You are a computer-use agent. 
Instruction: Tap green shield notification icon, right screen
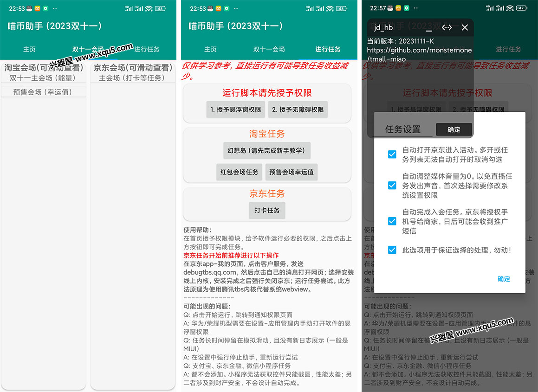click(407, 8)
